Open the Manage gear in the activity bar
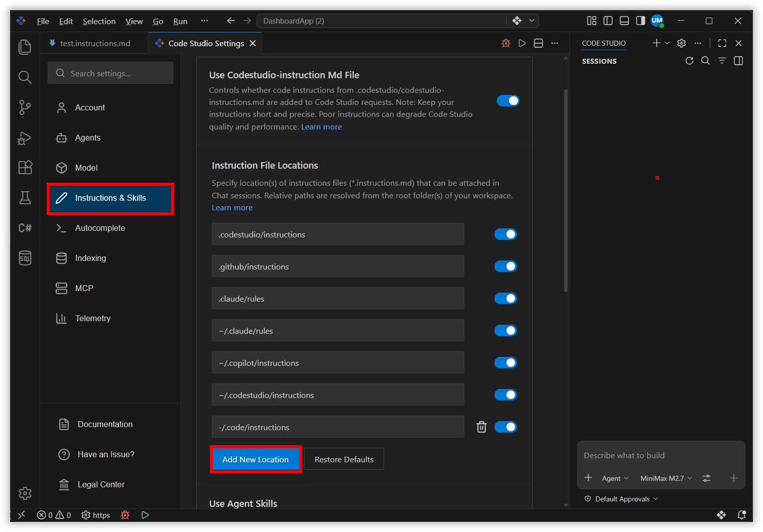Image resolution: width=763 pixels, height=532 pixels. click(x=25, y=493)
